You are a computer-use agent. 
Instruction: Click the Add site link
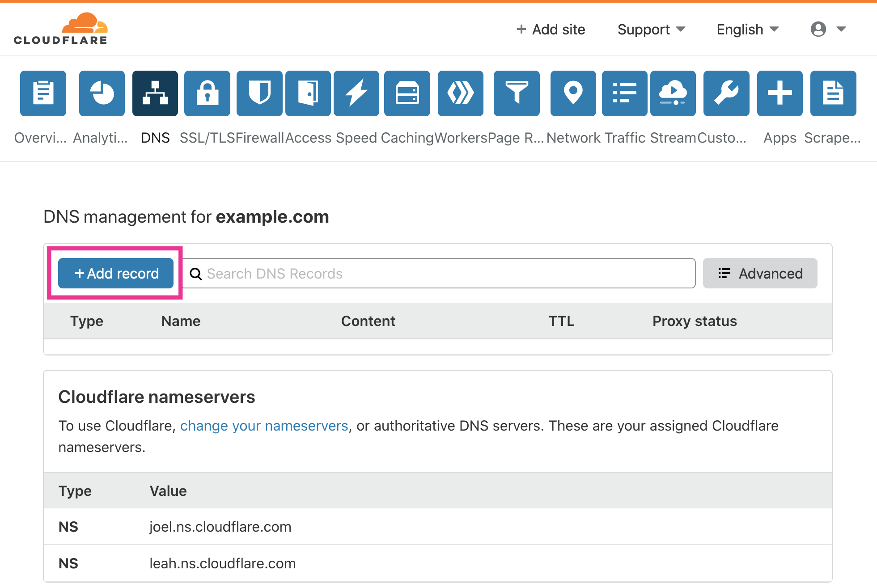[x=551, y=30]
